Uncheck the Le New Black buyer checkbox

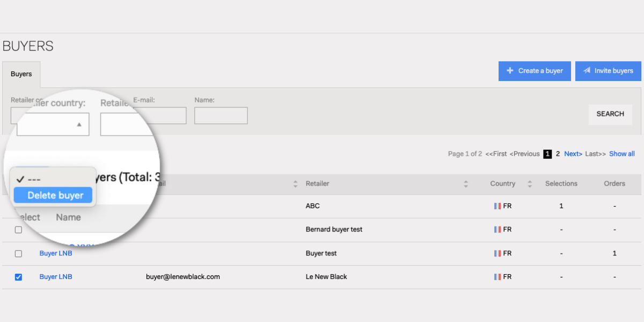[18, 277]
